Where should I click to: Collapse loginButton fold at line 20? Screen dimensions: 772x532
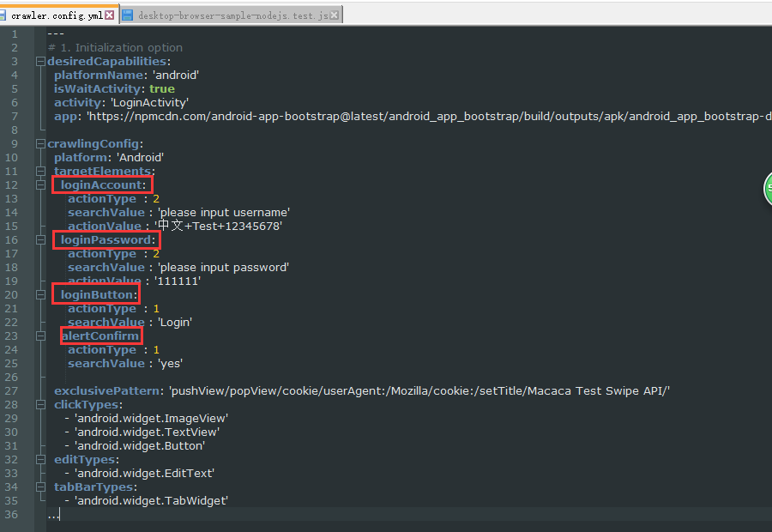40,295
